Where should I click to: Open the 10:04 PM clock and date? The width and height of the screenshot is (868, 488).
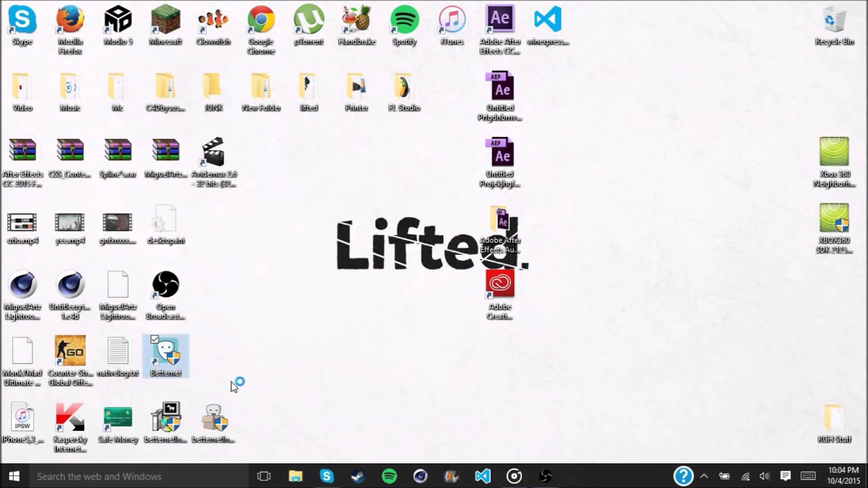coord(843,476)
